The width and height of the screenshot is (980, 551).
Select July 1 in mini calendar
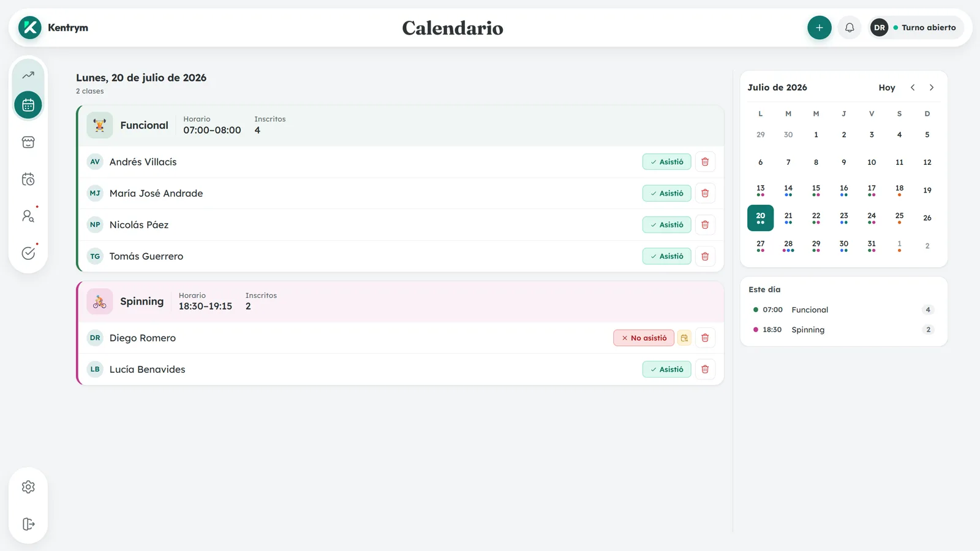coord(816,135)
